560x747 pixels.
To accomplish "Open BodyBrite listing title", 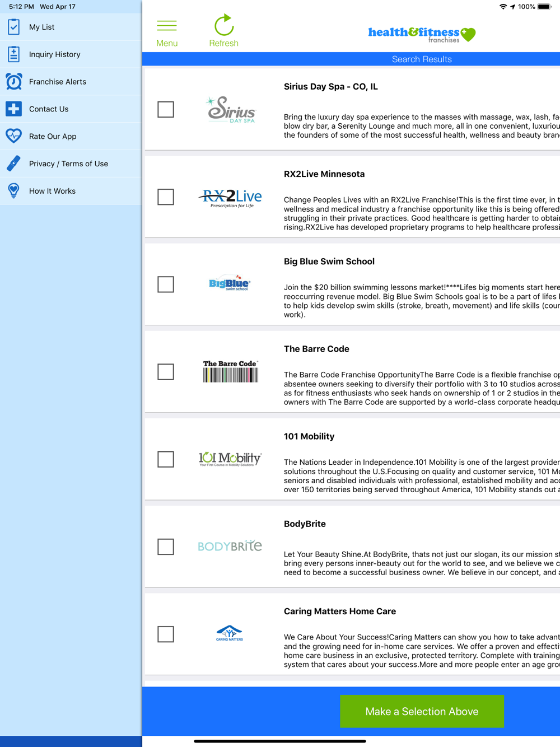I will point(305,524).
